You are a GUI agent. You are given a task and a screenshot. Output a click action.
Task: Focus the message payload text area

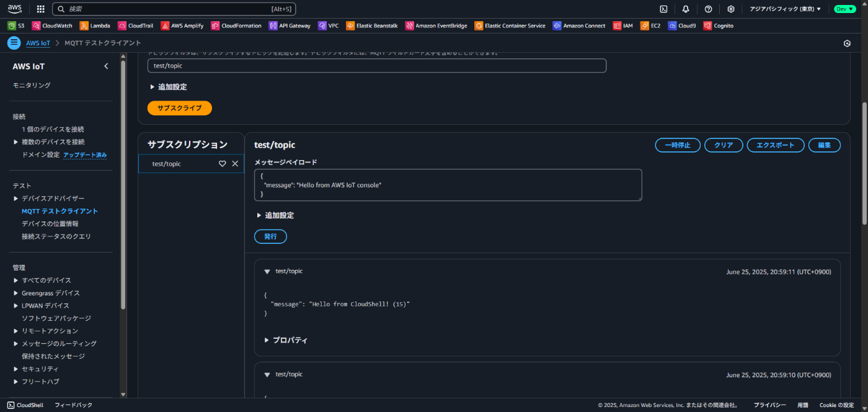coord(448,185)
